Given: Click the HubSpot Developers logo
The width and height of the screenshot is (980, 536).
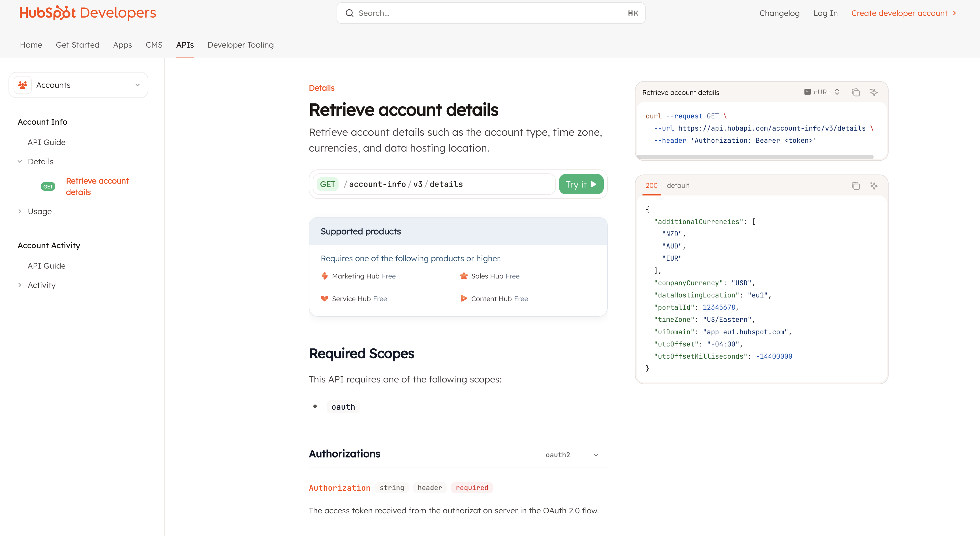Looking at the screenshot, I should pyautogui.click(x=87, y=13).
